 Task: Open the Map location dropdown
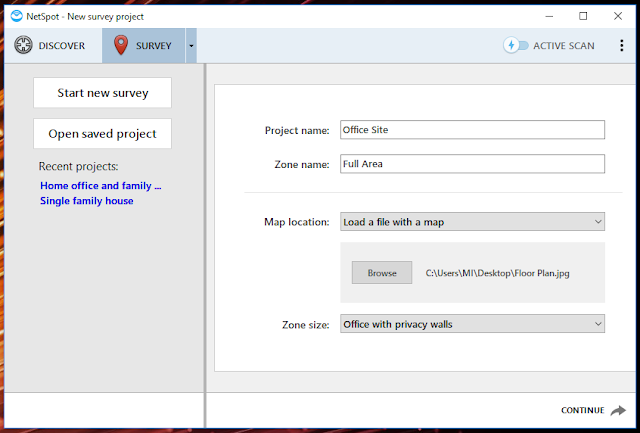coord(472,222)
